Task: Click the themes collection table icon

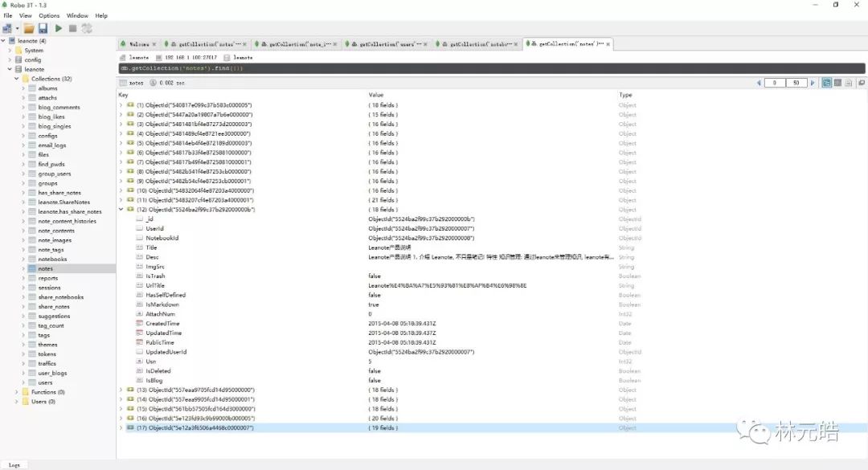Action: (32, 345)
